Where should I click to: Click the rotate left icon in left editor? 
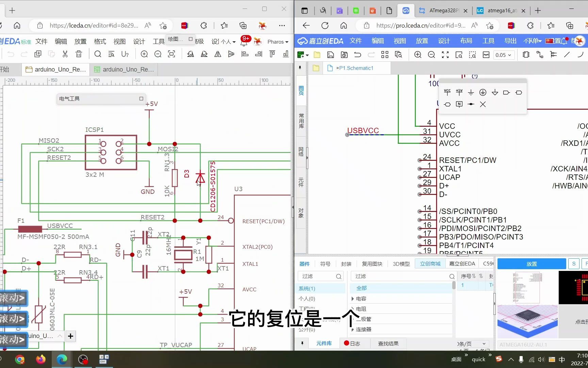pyautogui.click(x=191, y=54)
